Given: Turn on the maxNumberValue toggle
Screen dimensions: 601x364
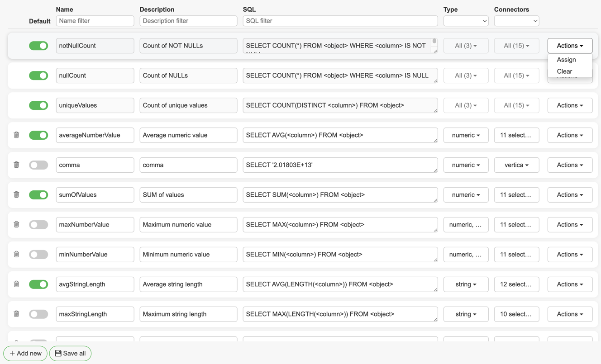Looking at the screenshot, I should [x=38, y=225].
